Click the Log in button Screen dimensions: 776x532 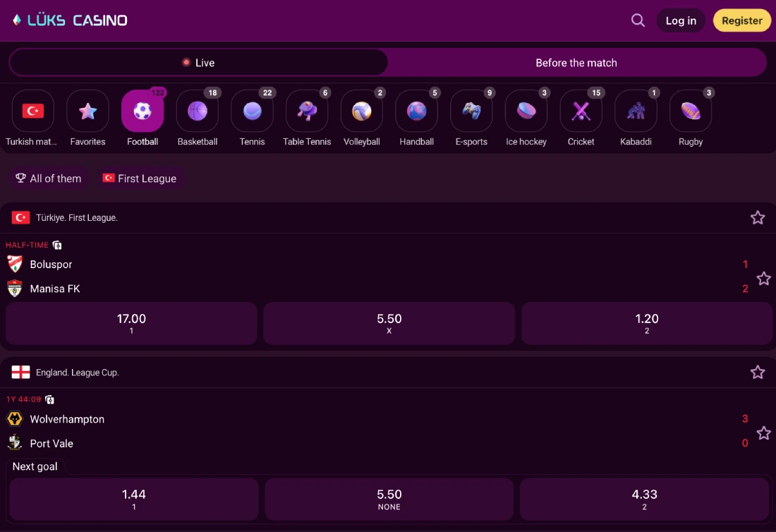681,20
